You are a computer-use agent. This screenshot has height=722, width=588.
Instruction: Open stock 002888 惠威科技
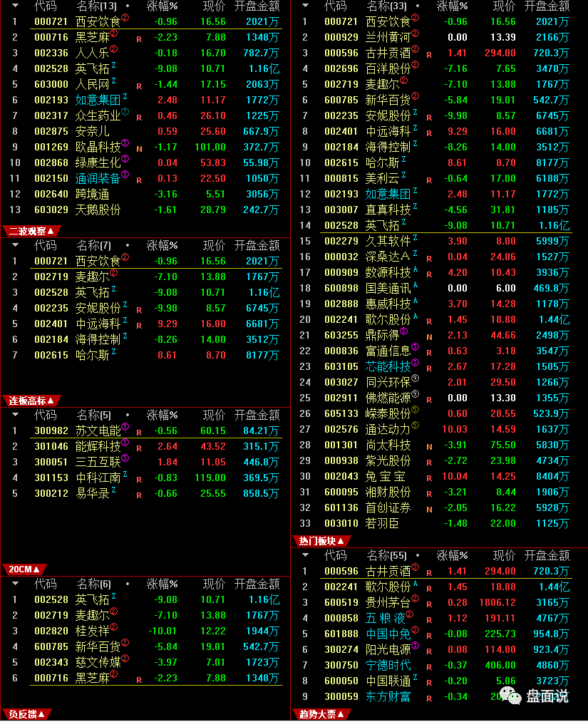[435, 304]
